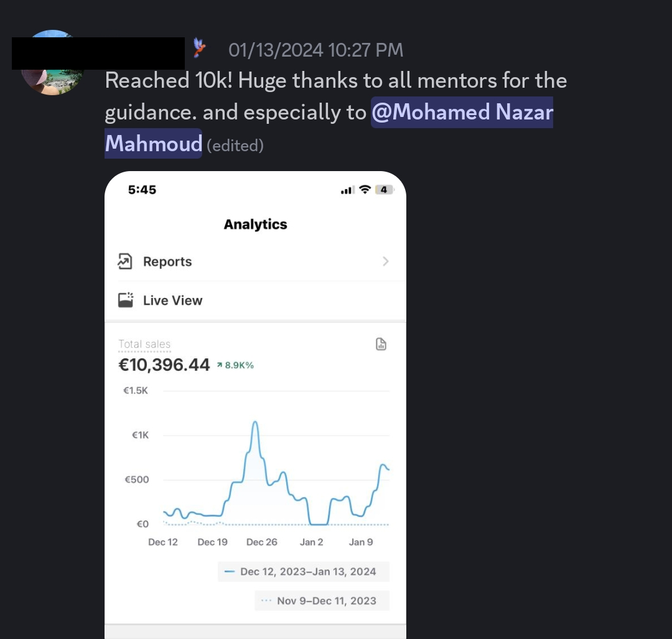Click the 8.9K% growth indicator
672x639 pixels.
pos(235,365)
